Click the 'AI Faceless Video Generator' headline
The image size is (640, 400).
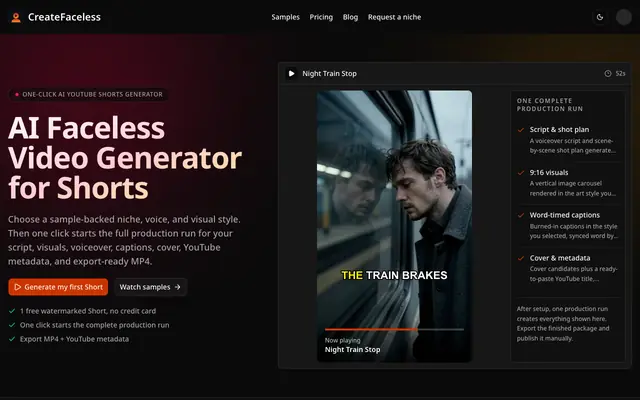tap(125, 158)
